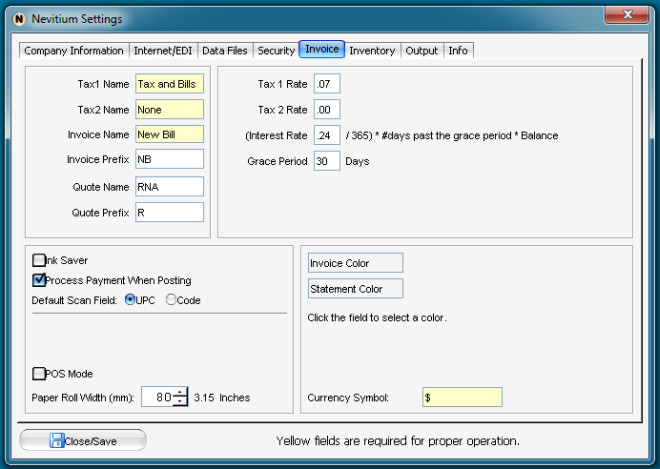Decrease paper roll width with down arrow
This screenshot has height=469, width=660.
(181, 401)
